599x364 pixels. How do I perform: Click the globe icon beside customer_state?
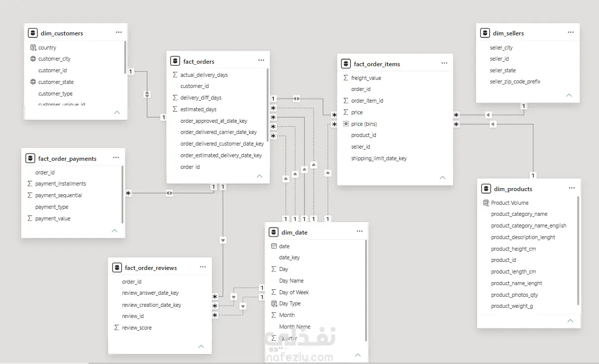[x=33, y=82]
